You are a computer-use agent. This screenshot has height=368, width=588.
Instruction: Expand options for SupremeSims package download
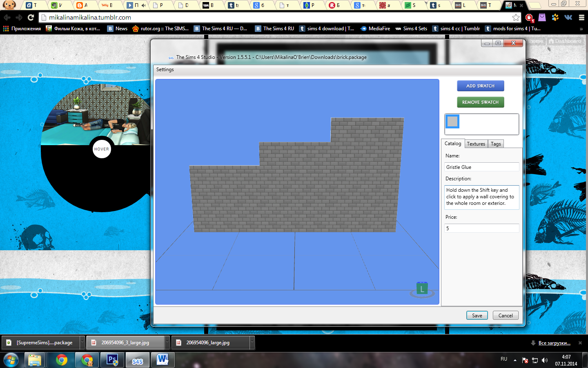(82, 342)
